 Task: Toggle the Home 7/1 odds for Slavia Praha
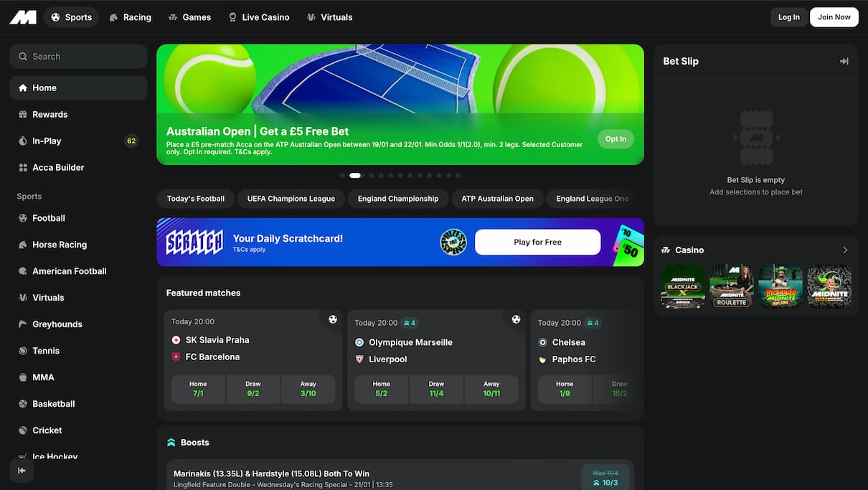pos(198,388)
